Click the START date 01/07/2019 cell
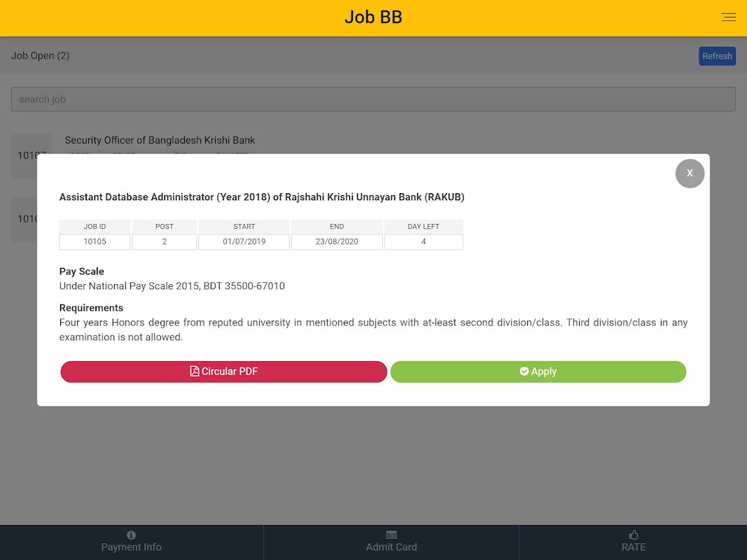Image resolution: width=747 pixels, height=560 pixels. point(244,241)
